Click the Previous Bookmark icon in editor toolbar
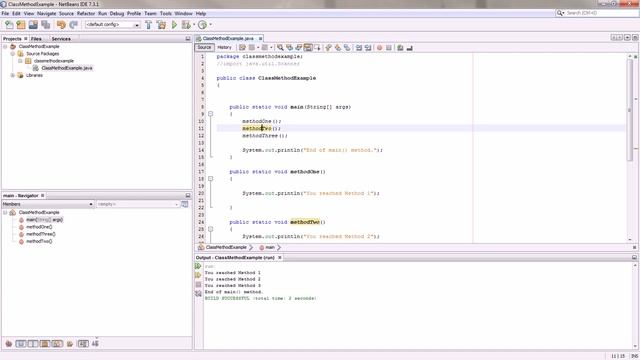Screen dimensions: 640x360 coord(329,48)
